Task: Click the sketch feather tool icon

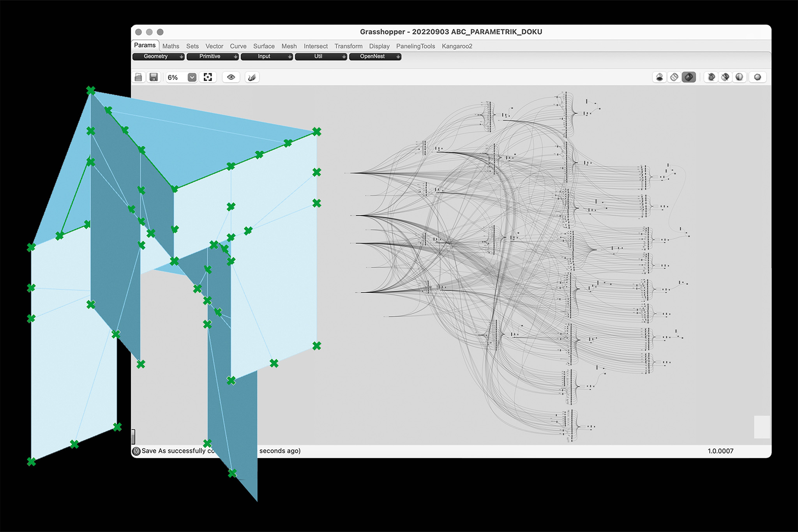Action: (252, 77)
